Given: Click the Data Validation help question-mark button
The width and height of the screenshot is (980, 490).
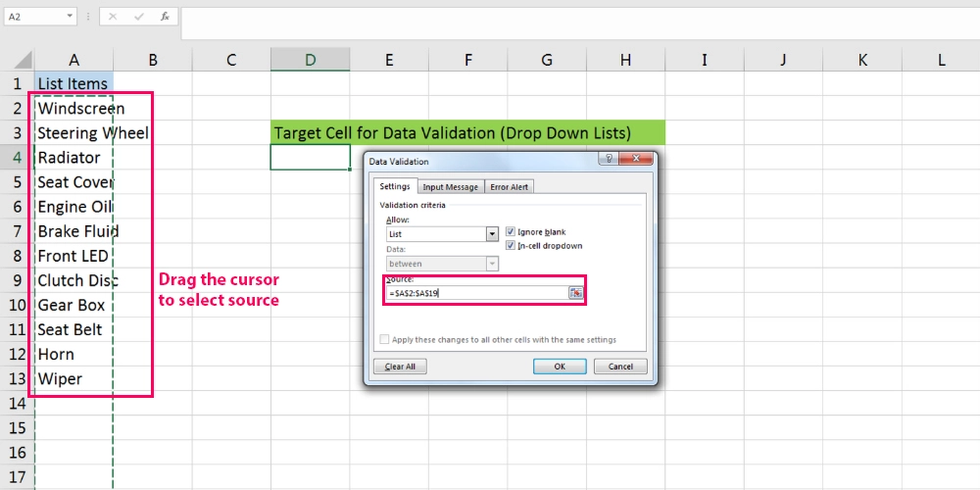Looking at the screenshot, I should pyautogui.click(x=609, y=159).
